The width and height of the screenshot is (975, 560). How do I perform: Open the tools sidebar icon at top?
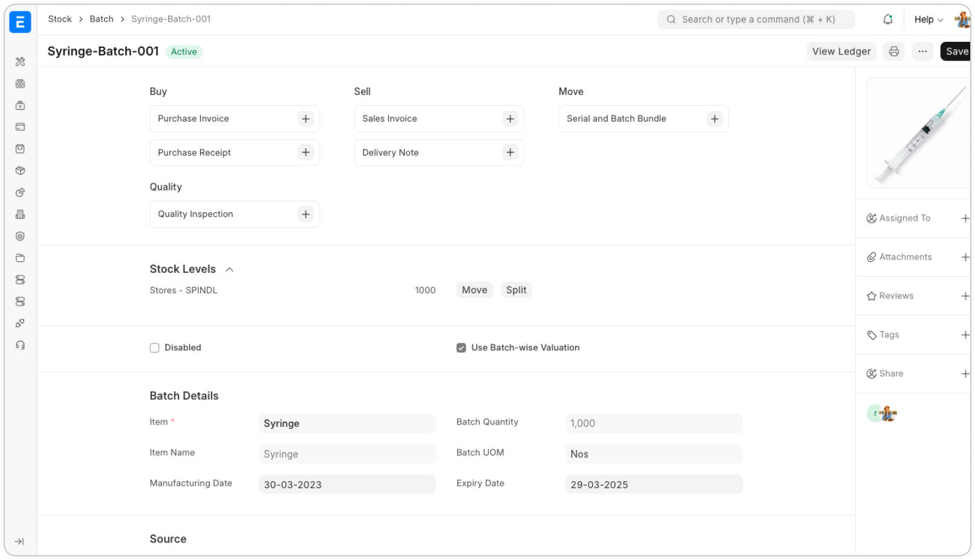pyautogui.click(x=20, y=62)
